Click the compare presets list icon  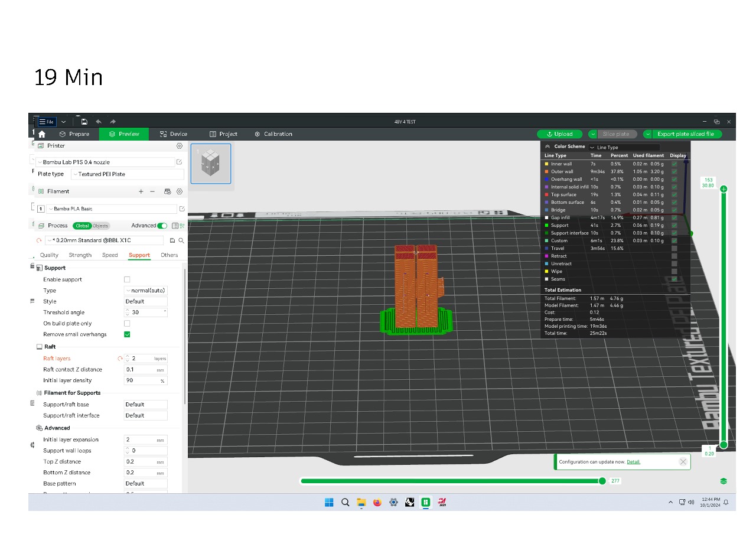(x=175, y=226)
